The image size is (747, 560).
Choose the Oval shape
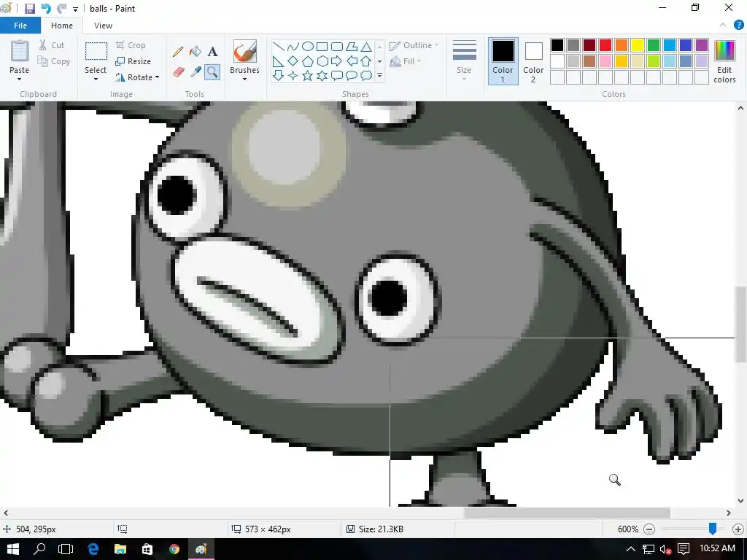(x=308, y=47)
